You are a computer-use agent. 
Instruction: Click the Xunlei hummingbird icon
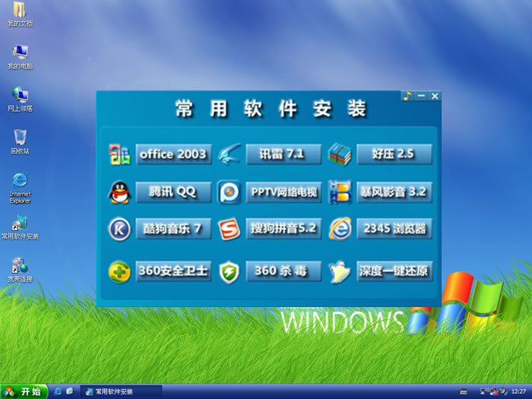[x=230, y=154]
